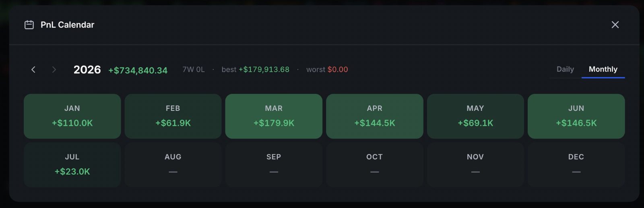Viewport: 644px width, 208px height.
Task: Select the MAR +$179.9K tile
Action: coord(274,116)
